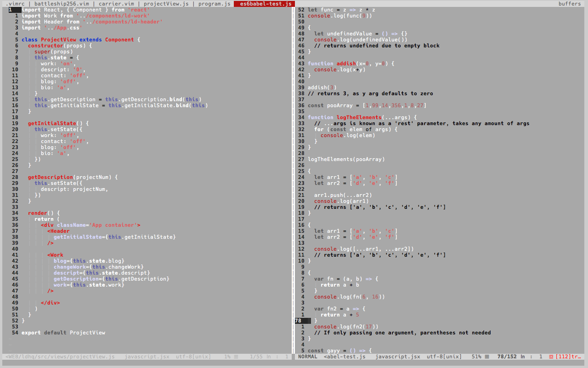Open the program.js buffer tab
Viewport: 588px width, 368px height.
(215, 4)
